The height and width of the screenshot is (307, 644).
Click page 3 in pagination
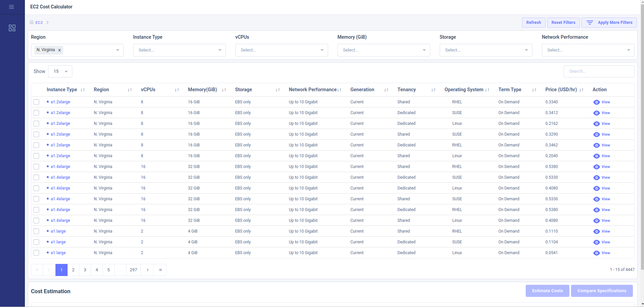click(85, 270)
